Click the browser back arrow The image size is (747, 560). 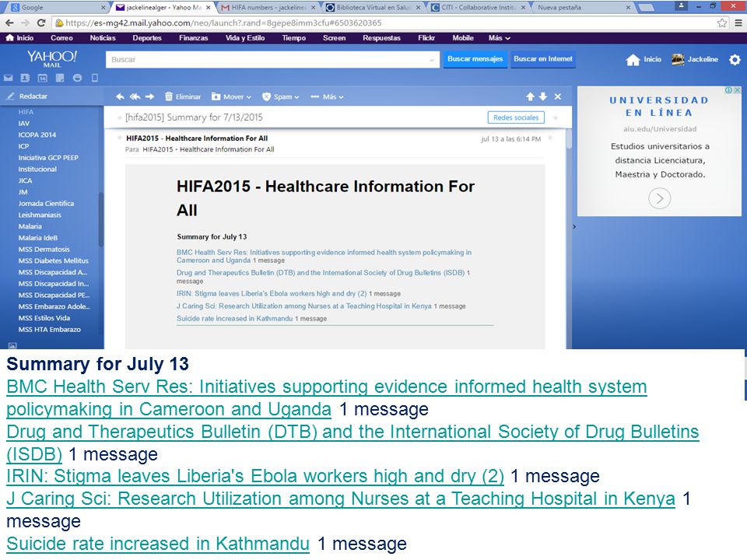pos(9,23)
